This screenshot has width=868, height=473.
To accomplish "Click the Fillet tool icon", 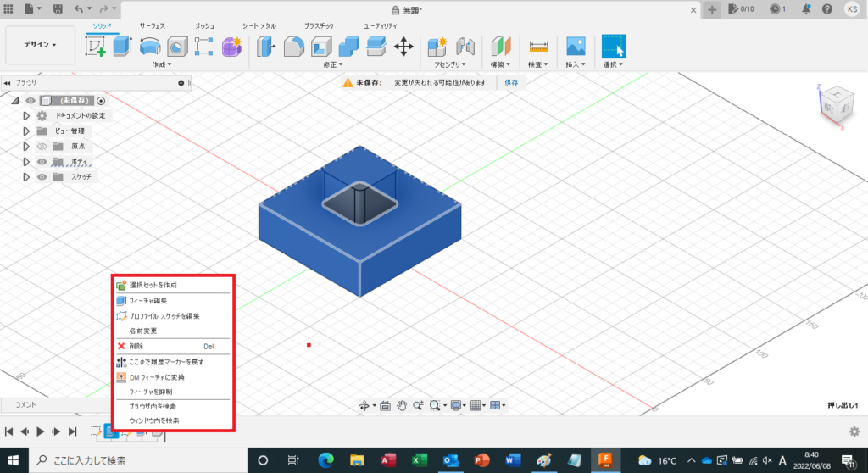I will pyautogui.click(x=293, y=47).
